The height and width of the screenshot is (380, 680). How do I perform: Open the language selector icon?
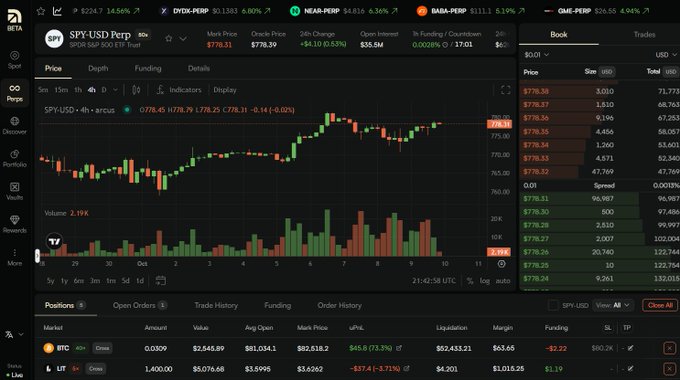point(9,334)
